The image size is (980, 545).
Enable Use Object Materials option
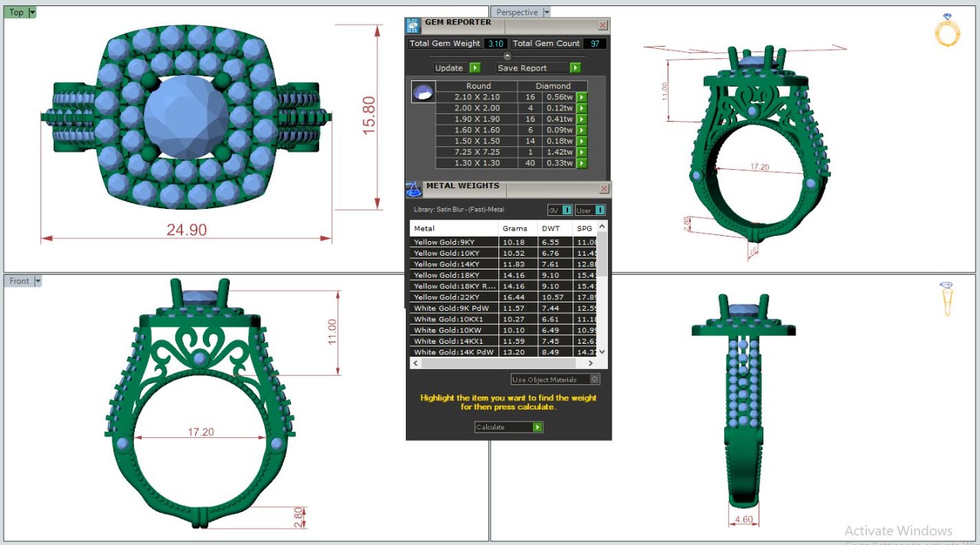pos(595,380)
